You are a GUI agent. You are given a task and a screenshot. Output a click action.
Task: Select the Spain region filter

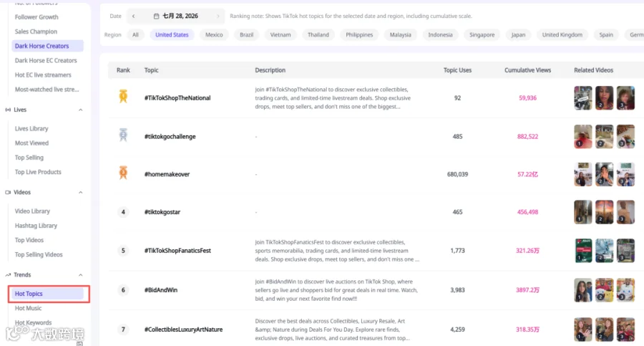[x=606, y=35]
